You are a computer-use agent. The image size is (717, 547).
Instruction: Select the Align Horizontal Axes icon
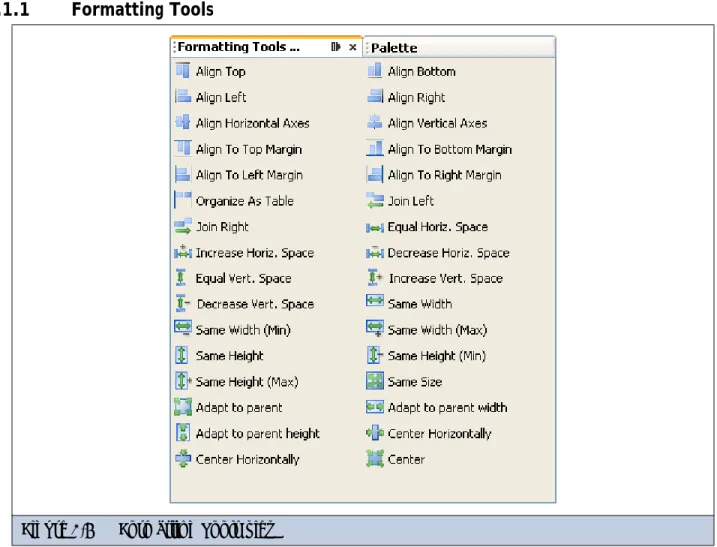tap(183, 123)
